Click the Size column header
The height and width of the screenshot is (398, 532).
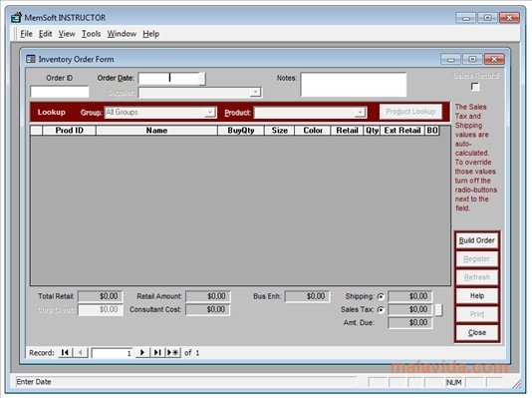click(x=280, y=131)
